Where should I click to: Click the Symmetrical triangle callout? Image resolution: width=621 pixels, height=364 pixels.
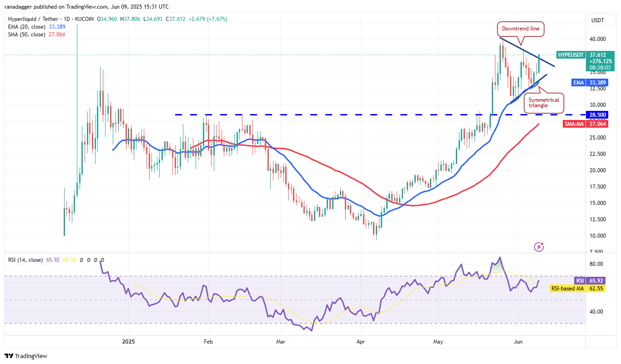point(544,103)
